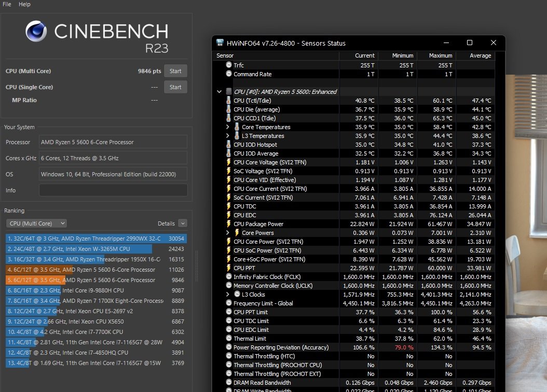Click thermometer icon next to CPU CCD1 (Tdie)
Screen dimensions: 547x392
[228, 118]
